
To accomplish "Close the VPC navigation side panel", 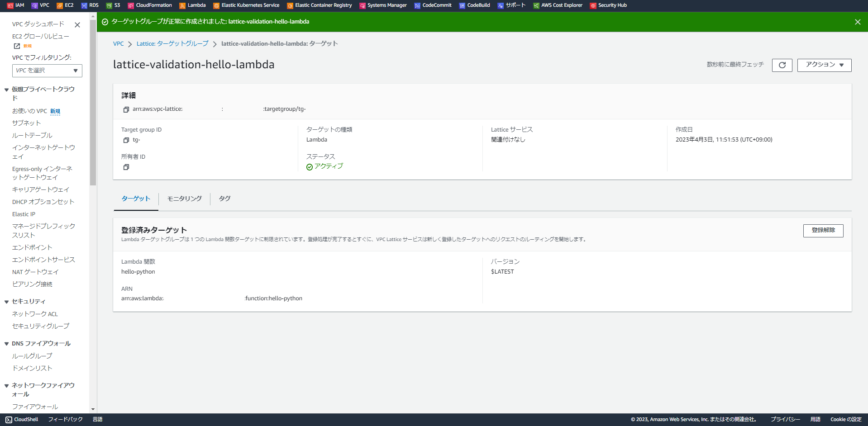I will pos(77,25).
